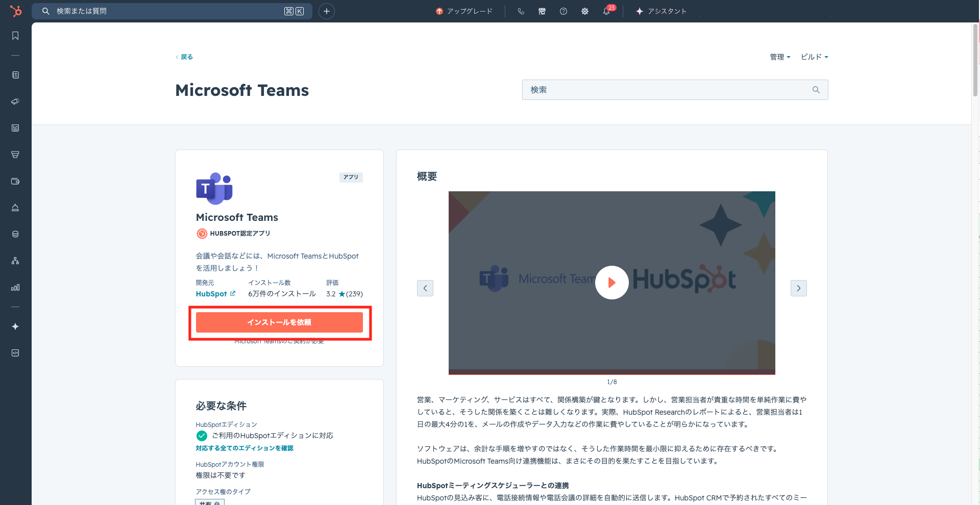Click the Microsoft Teams app logo
Image resolution: width=980 pixels, height=505 pixels.
[214, 188]
